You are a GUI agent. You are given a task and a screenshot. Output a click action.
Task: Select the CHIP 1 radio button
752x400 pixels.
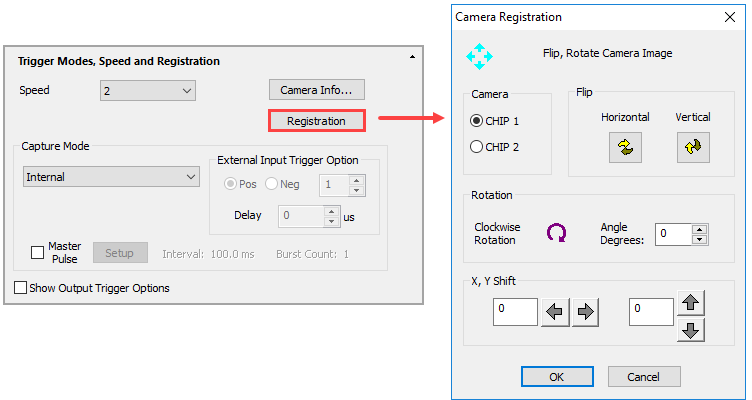click(x=477, y=121)
